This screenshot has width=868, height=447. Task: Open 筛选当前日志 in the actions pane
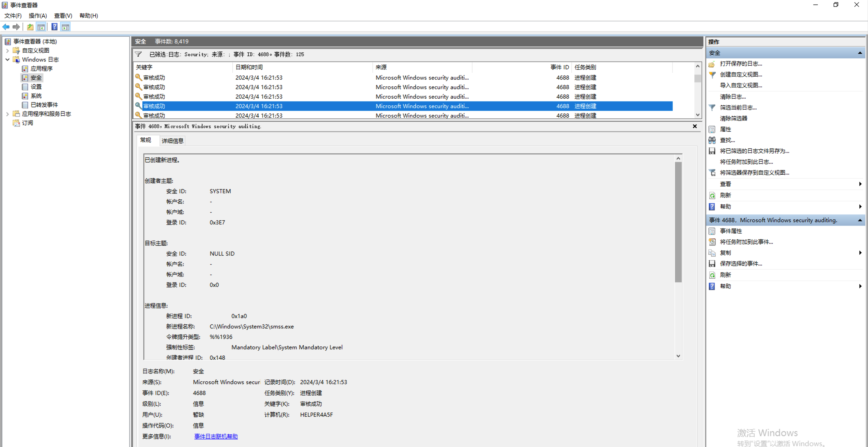(x=738, y=107)
